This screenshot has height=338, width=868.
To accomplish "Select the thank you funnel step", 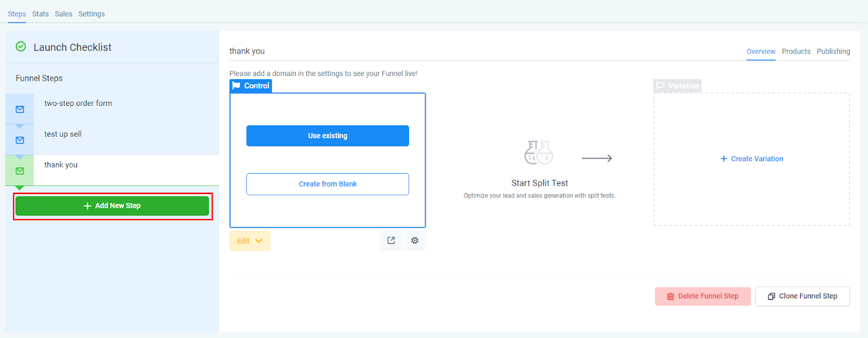I will 112,170.
